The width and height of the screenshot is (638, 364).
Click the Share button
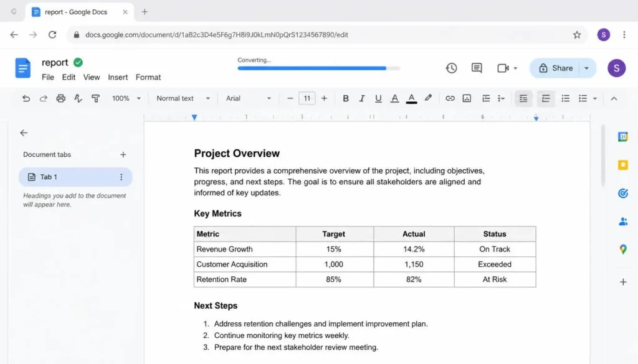click(x=556, y=68)
